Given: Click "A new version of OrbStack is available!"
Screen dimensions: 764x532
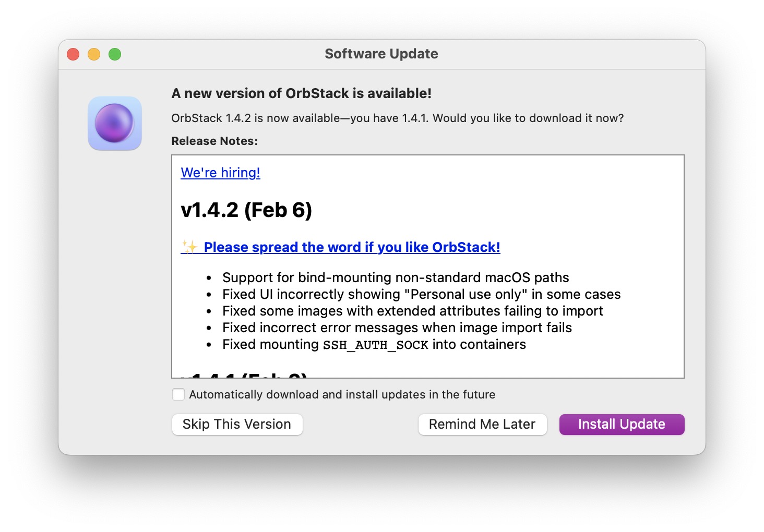Looking at the screenshot, I should click(302, 93).
